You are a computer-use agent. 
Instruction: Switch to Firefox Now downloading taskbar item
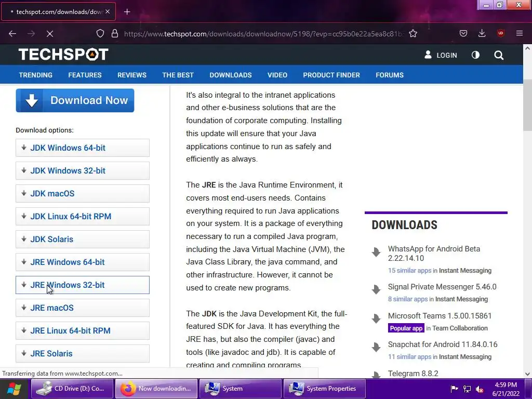156,389
